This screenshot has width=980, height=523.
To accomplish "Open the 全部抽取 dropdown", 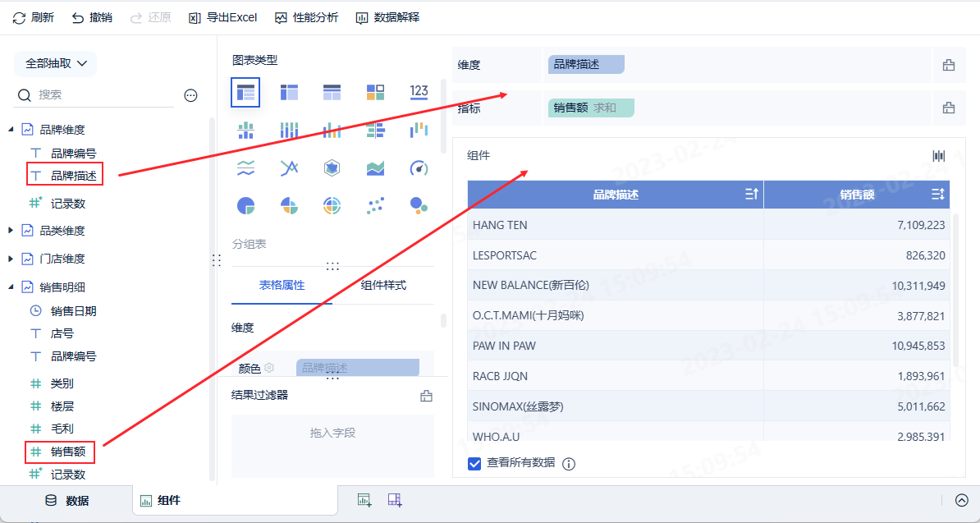I will pyautogui.click(x=55, y=64).
